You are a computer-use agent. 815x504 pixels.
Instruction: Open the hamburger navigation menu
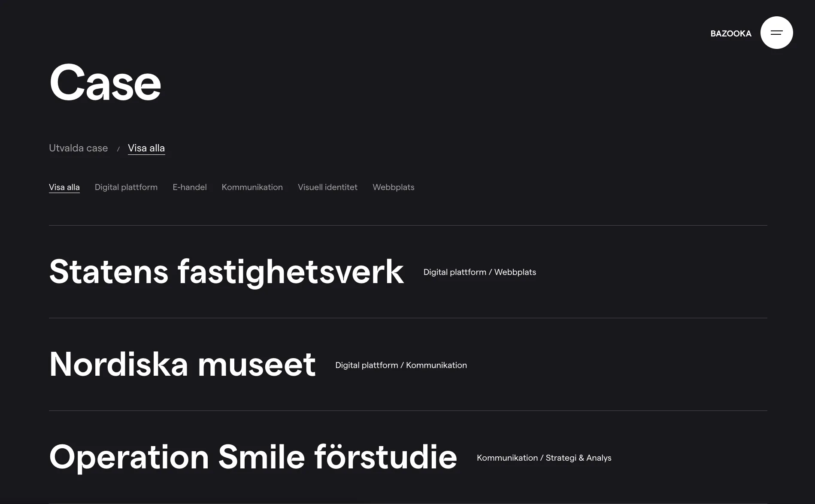pos(776,33)
